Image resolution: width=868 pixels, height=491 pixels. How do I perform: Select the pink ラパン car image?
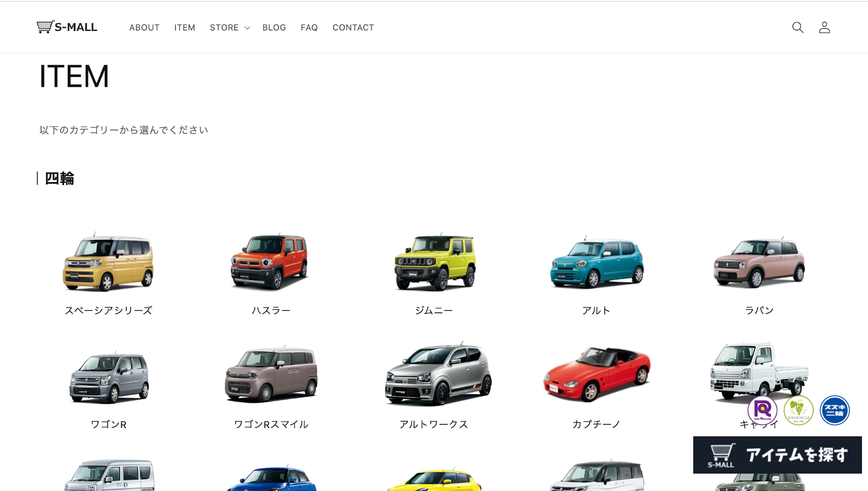(x=759, y=262)
